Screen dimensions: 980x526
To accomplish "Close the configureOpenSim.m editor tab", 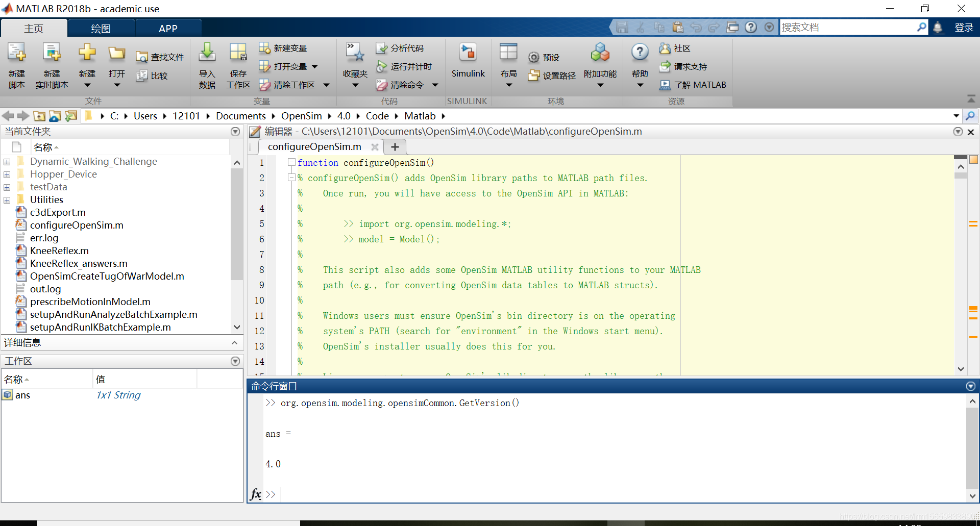I will 375,147.
